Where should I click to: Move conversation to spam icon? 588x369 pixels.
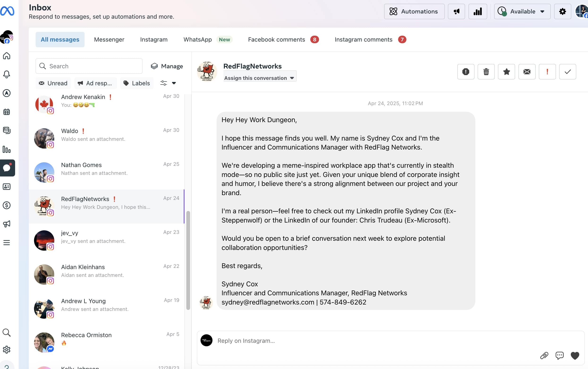(466, 72)
